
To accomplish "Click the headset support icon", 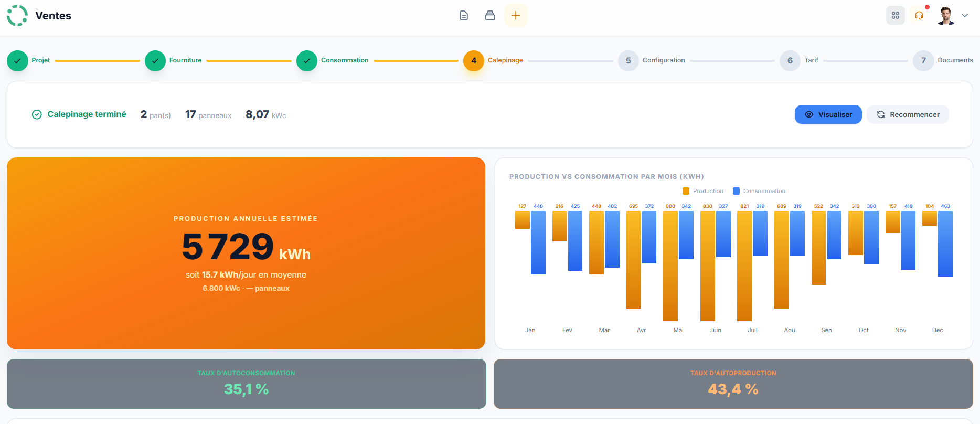I will point(919,16).
